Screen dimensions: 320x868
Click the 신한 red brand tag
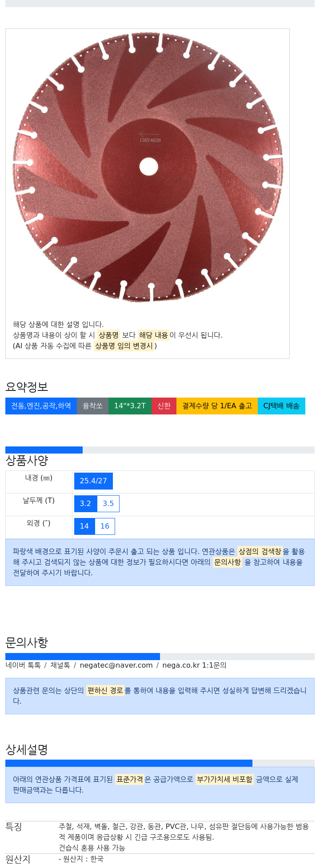[164, 406]
